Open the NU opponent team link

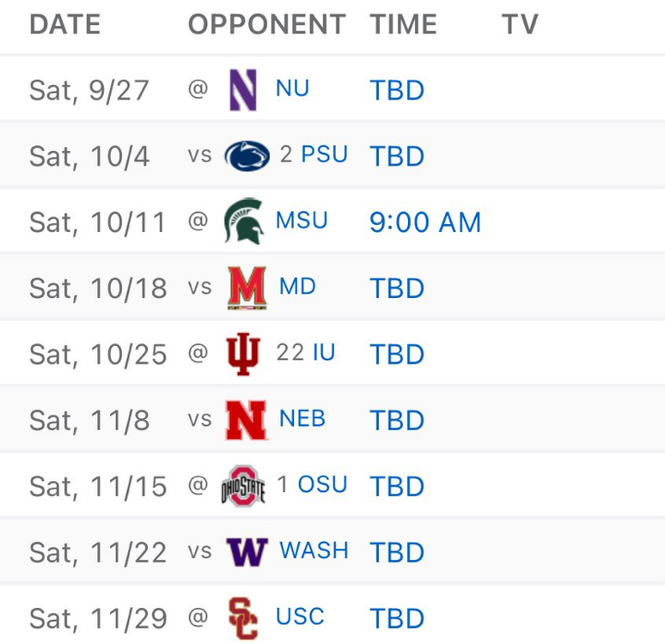(x=292, y=88)
